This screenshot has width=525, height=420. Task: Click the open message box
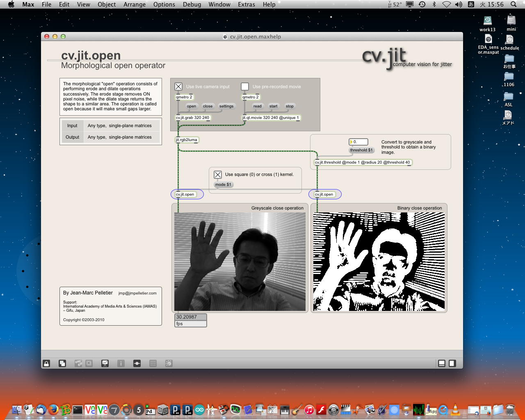pyautogui.click(x=192, y=106)
